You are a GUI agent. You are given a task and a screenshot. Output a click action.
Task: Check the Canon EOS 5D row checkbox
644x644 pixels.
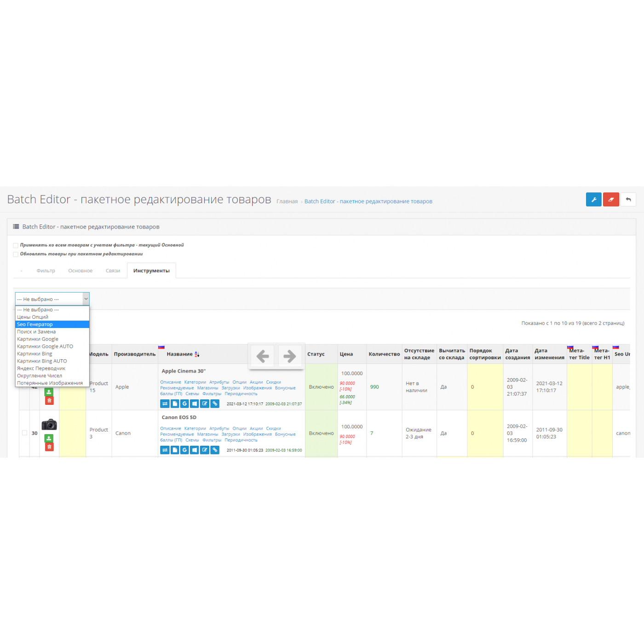point(24,433)
